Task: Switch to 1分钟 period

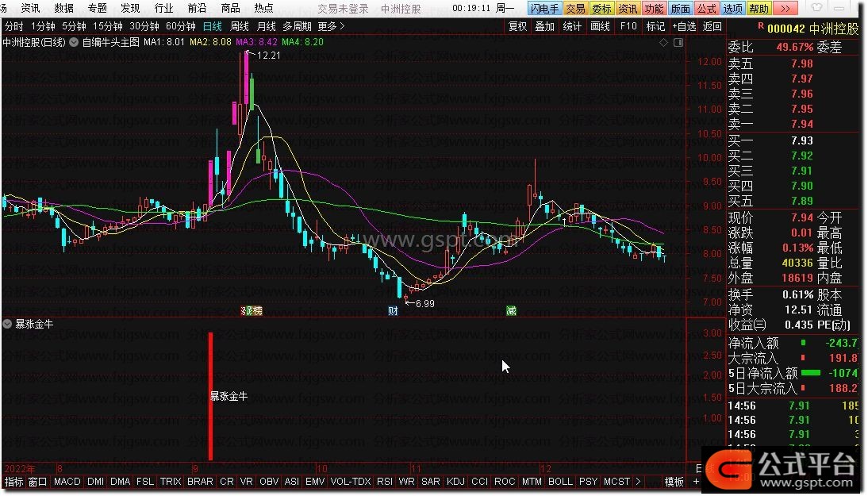Action: [43, 26]
